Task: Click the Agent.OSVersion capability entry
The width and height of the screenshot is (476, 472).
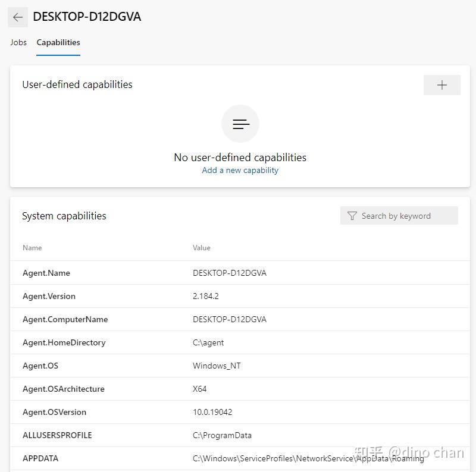Action: click(54, 412)
